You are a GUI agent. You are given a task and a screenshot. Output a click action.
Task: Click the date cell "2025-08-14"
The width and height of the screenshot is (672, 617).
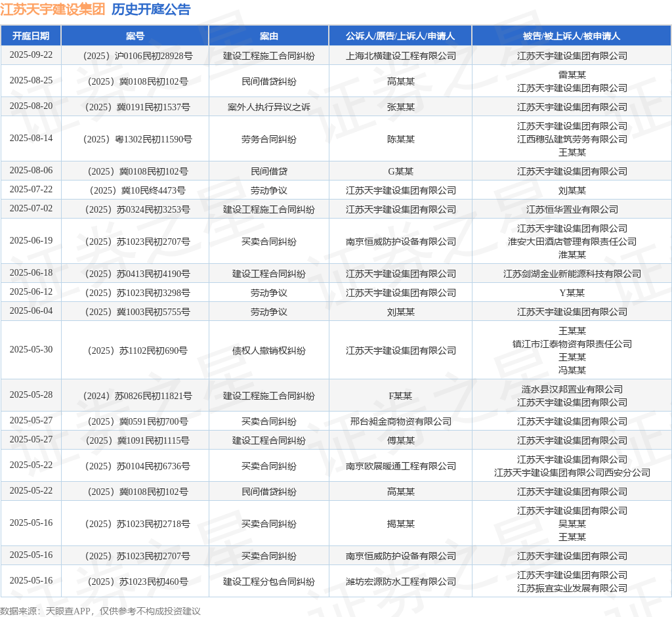click(x=31, y=138)
